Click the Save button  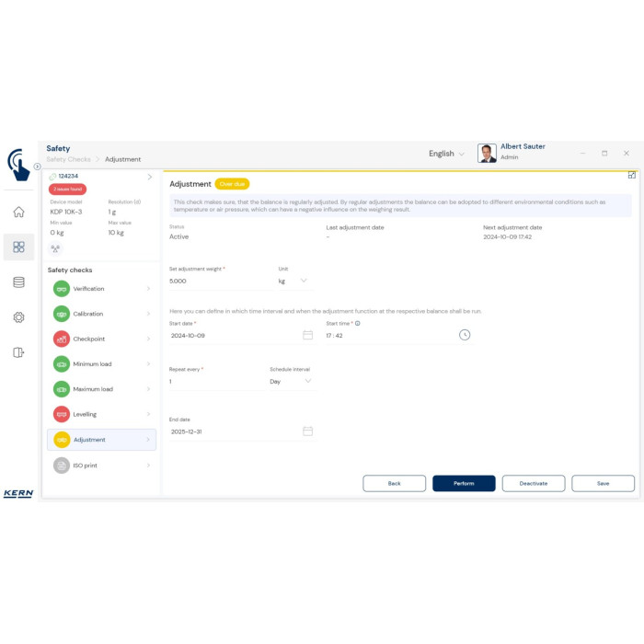[603, 483]
